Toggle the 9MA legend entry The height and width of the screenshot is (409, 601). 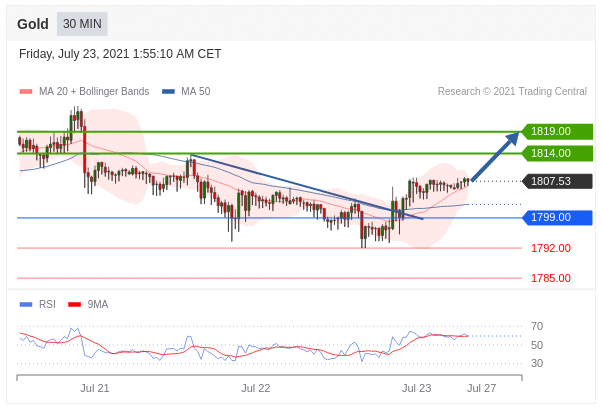coord(97,304)
